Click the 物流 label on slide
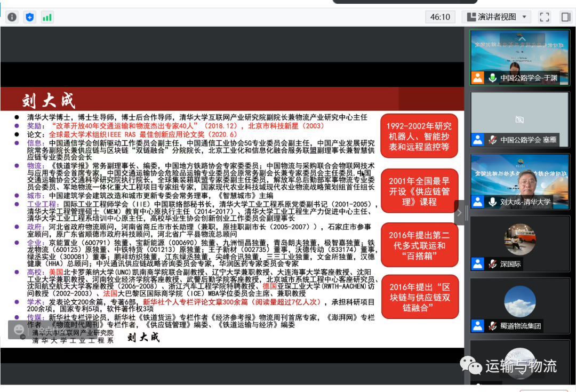The image size is (576, 392). [36, 166]
